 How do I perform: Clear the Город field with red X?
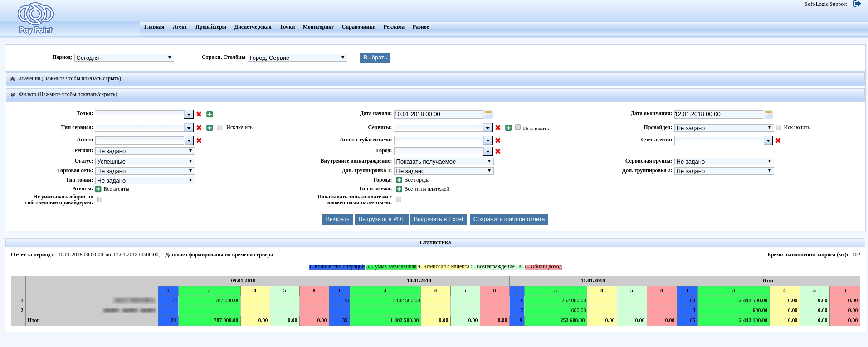498,151
